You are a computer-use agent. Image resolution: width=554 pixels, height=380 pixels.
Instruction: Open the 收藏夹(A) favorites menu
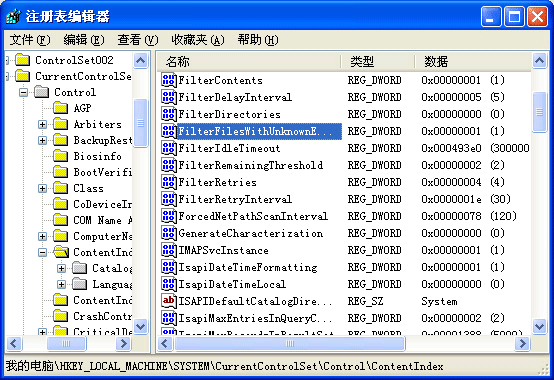click(198, 40)
